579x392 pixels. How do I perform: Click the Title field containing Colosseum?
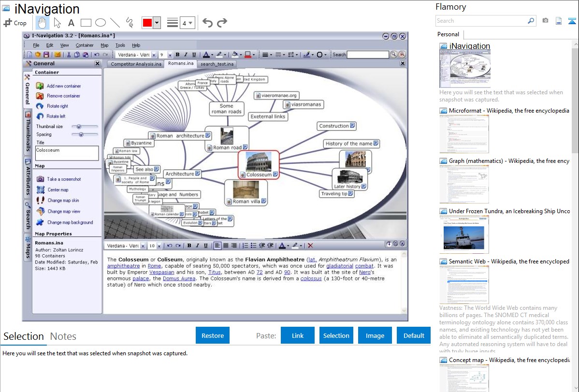click(x=67, y=153)
